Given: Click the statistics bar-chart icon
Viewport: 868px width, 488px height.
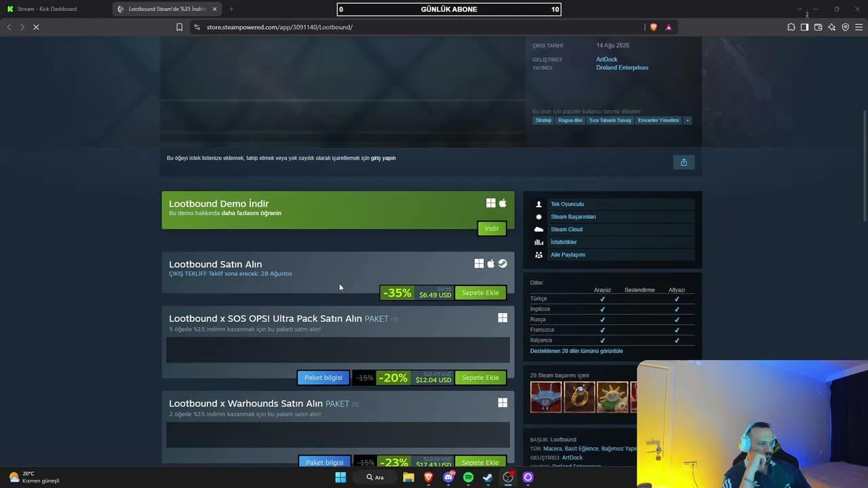Looking at the screenshot, I should click(539, 242).
